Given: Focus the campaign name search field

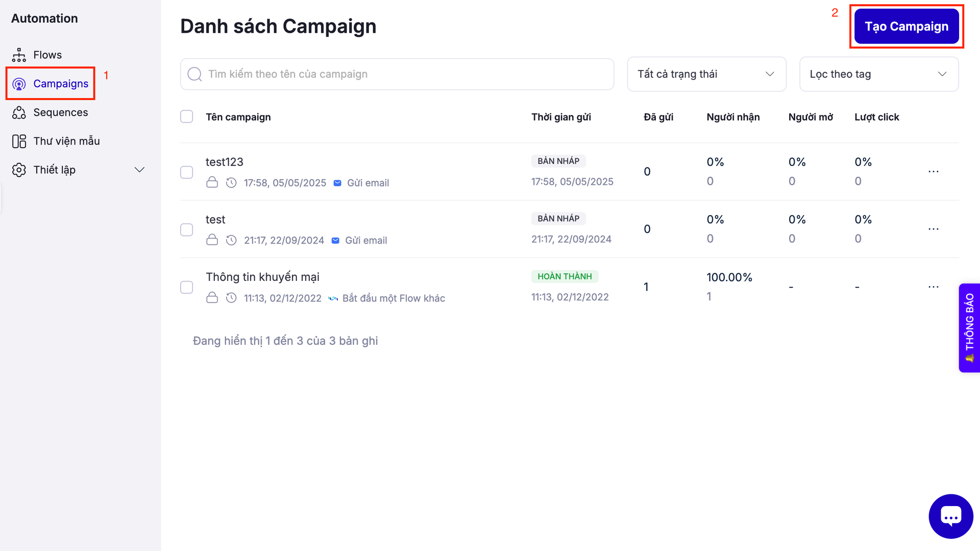Looking at the screenshot, I should point(403,74).
